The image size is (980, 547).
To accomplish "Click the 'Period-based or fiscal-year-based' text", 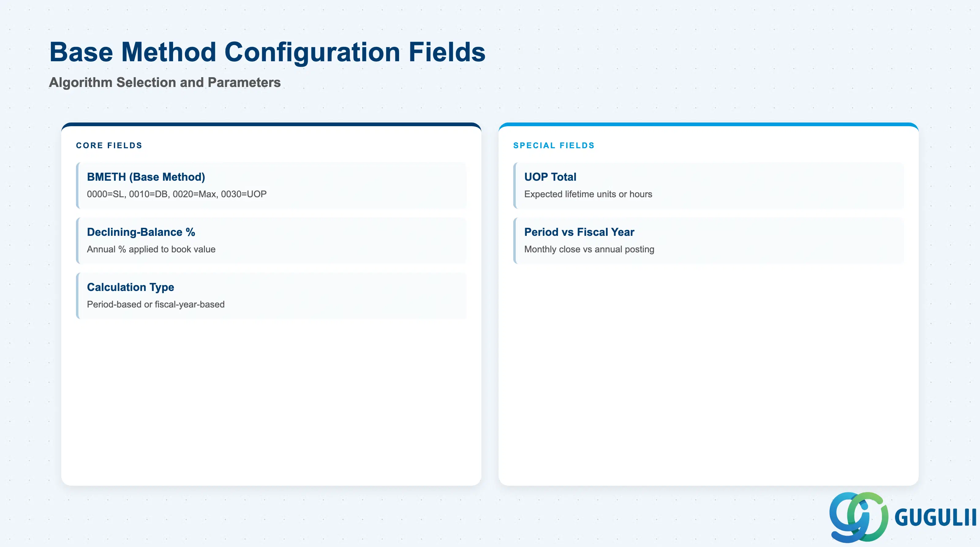I will click(x=156, y=304).
